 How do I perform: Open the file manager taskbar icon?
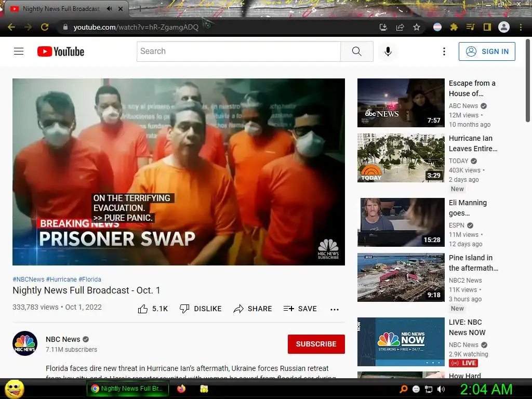[204, 389]
